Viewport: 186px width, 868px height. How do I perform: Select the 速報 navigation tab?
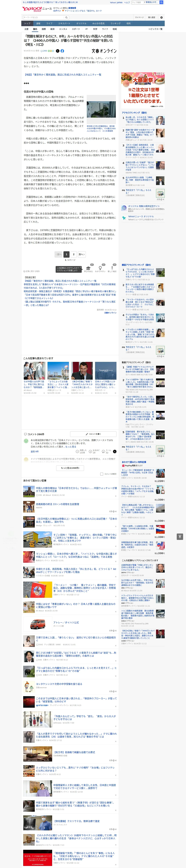tap(38, 24)
